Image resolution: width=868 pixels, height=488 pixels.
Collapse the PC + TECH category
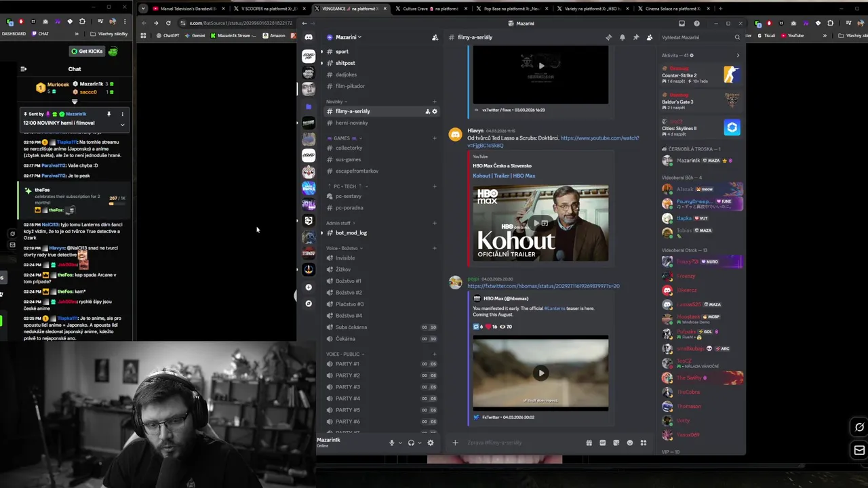[x=347, y=186]
